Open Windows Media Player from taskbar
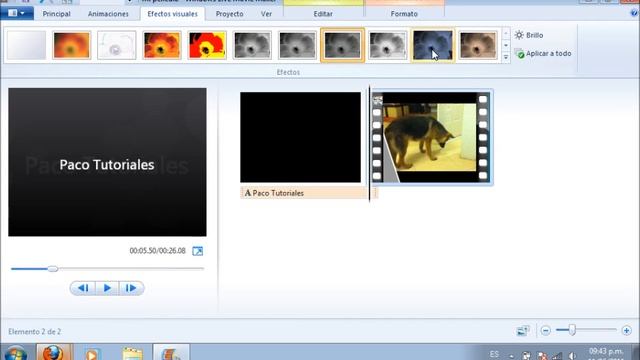 tap(92, 353)
